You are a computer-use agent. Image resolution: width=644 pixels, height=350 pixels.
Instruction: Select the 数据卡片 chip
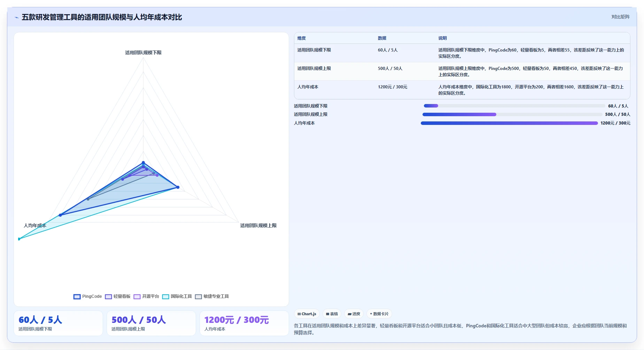tap(379, 314)
